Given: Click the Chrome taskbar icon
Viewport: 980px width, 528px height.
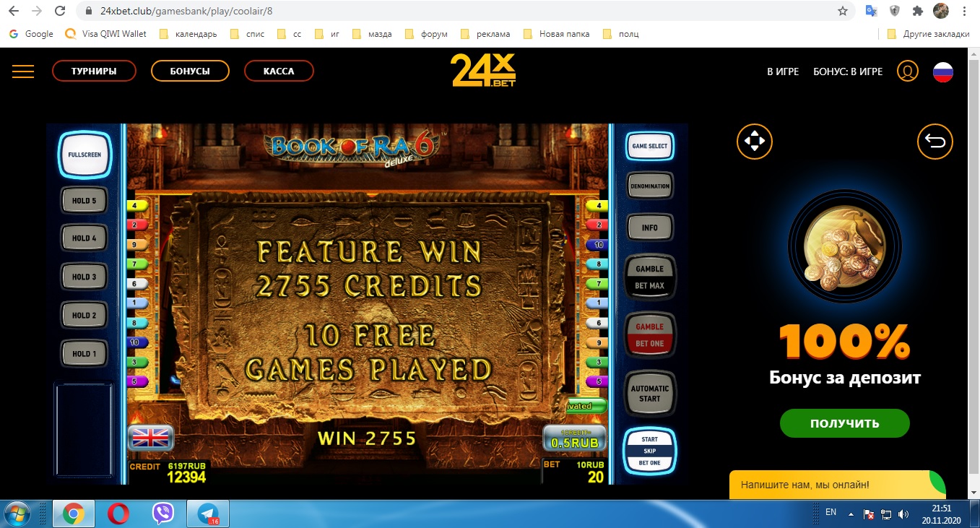Looking at the screenshot, I should [x=73, y=514].
